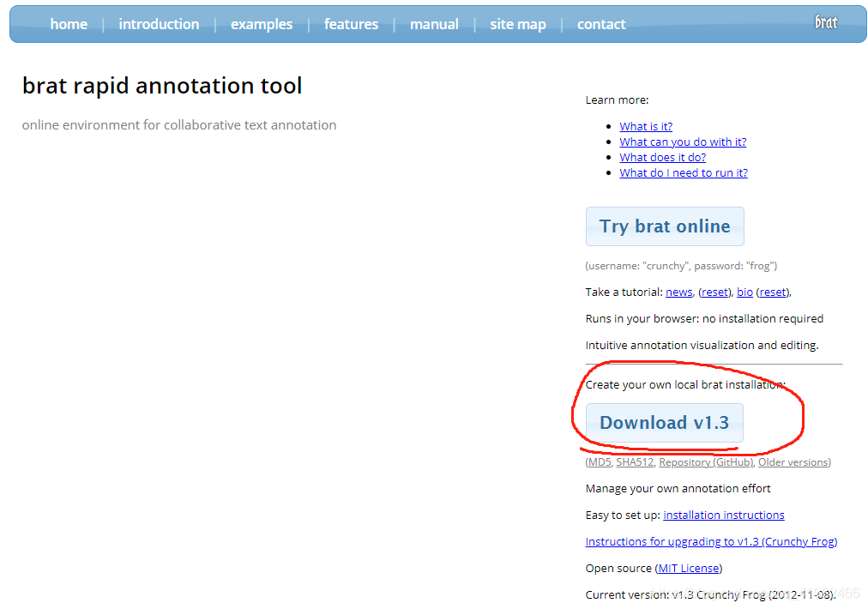Go to the contact page
The image size is (868, 609).
pos(601,24)
